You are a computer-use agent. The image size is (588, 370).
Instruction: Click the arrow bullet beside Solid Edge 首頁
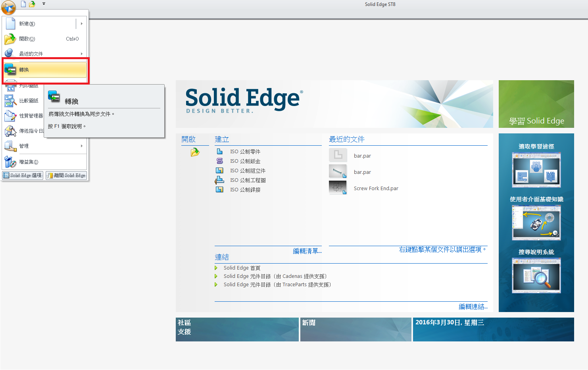(216, 268)
